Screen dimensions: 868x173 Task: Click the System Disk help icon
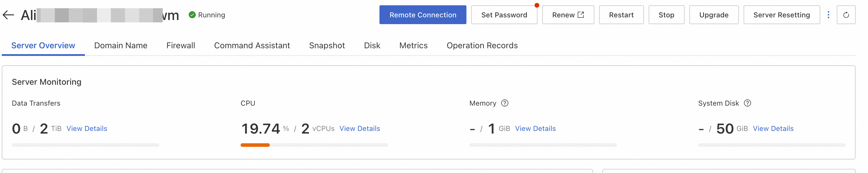[747, 103]
